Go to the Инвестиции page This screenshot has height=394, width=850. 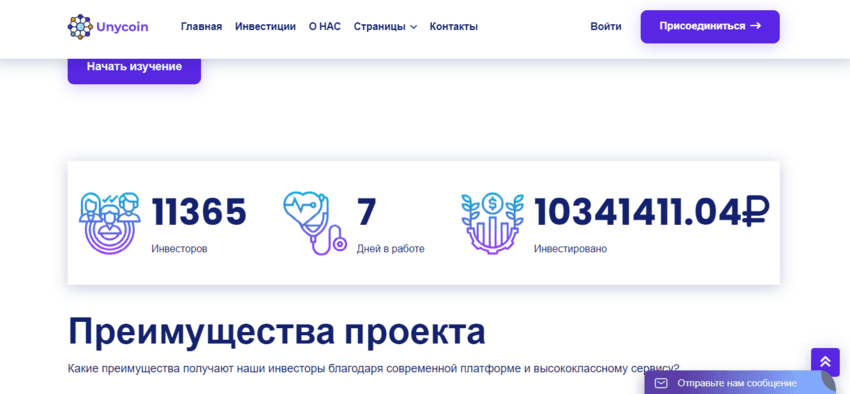click(x=265, y=27)
